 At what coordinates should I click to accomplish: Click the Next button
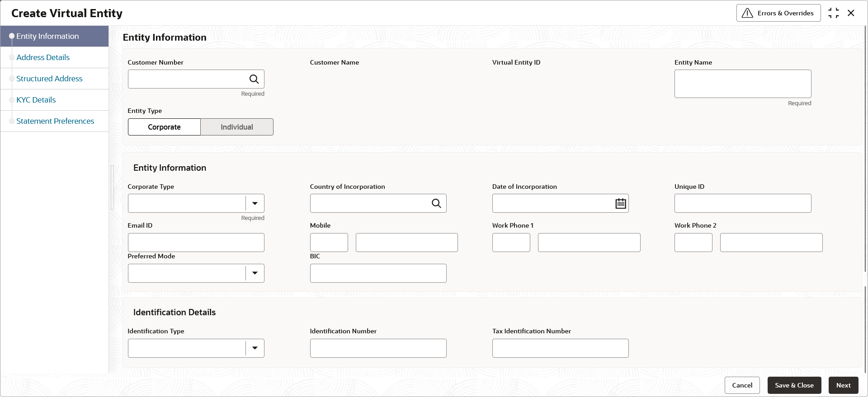pos(843,385)
